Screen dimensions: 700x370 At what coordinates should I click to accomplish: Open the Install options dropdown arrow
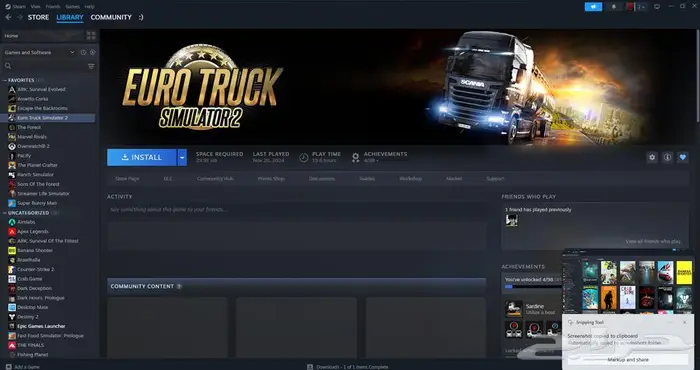pyautogui.click(x=182, y=158)
